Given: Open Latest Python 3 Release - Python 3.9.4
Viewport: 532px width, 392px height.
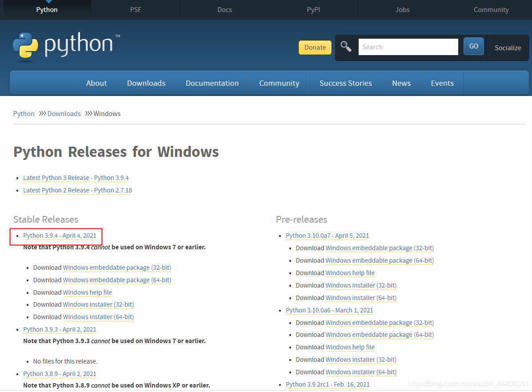Looking at the screenshot, I should (76, 178).
